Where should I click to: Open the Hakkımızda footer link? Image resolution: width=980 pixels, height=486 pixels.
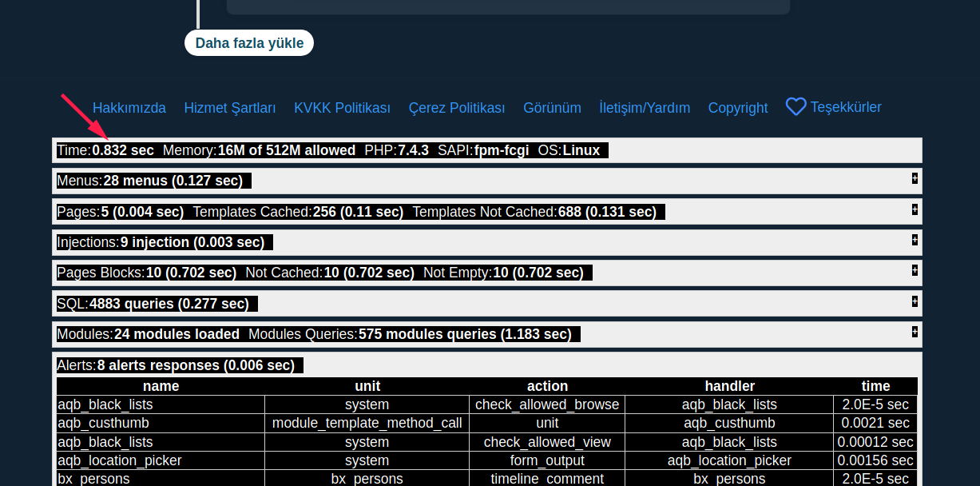click(129, 108)
